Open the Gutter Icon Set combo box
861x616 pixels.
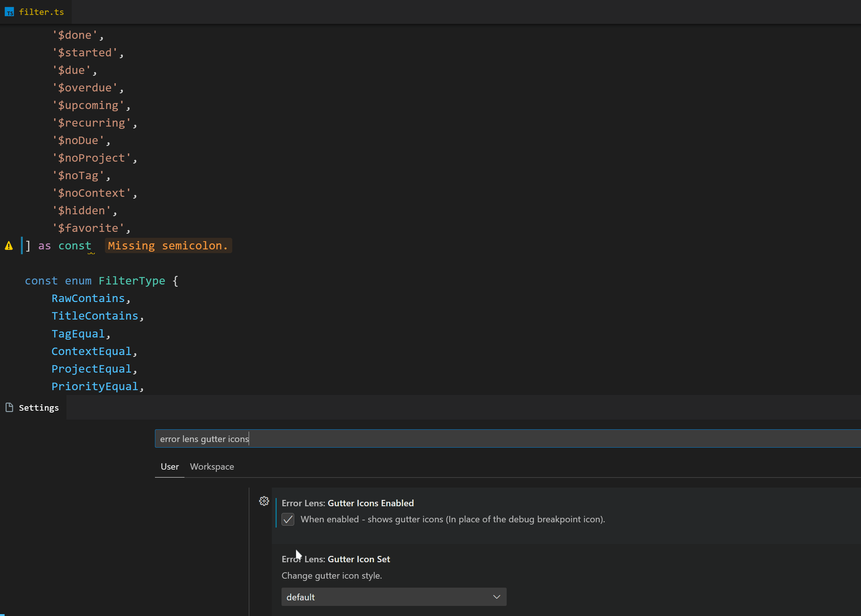click(393, 597)
